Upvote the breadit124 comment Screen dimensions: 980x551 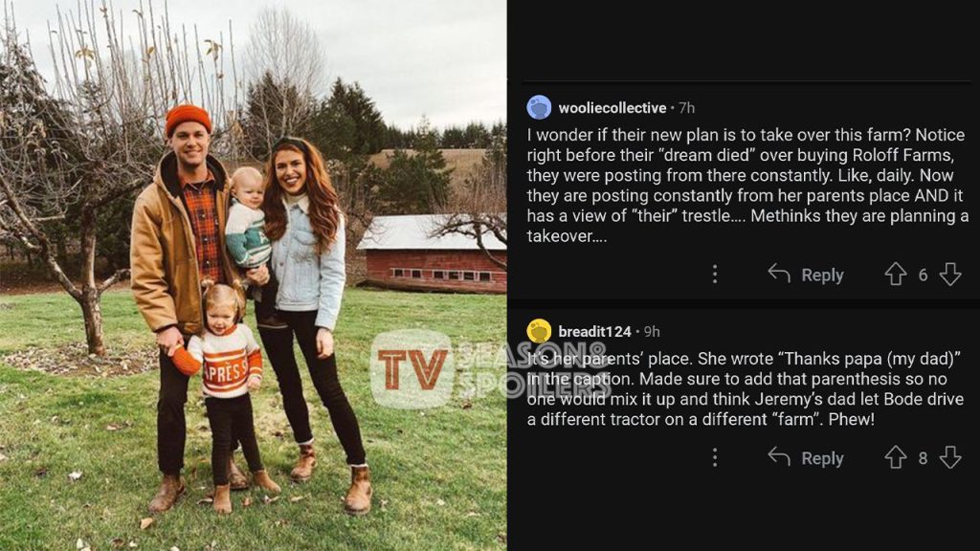click(x=895, y=458)
